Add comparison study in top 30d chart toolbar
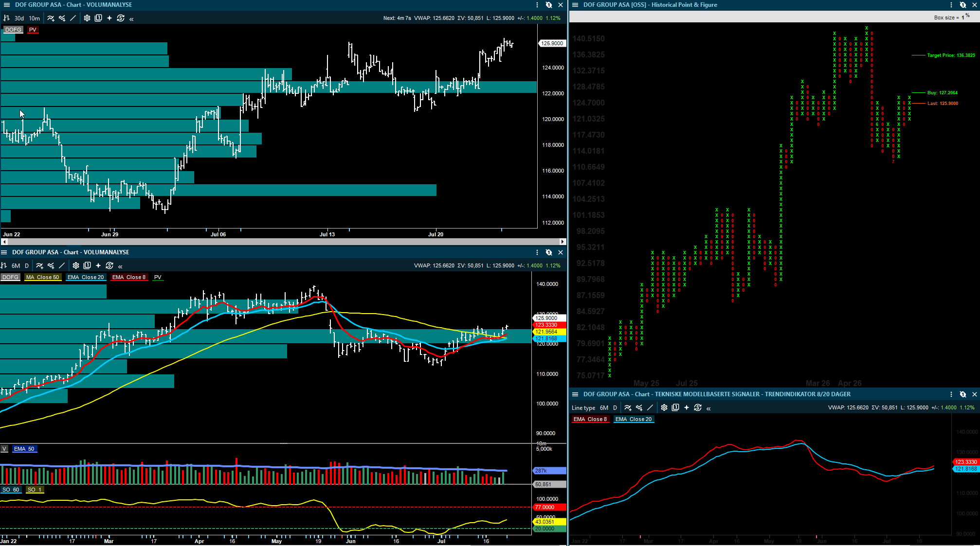Image resolution: width=980 pixels, height=546 pixels. pos(62,18)
